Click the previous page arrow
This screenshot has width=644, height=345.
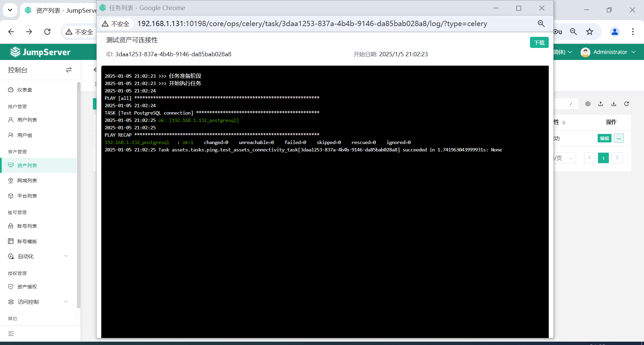pyautogui.click(x=590, y=158)
